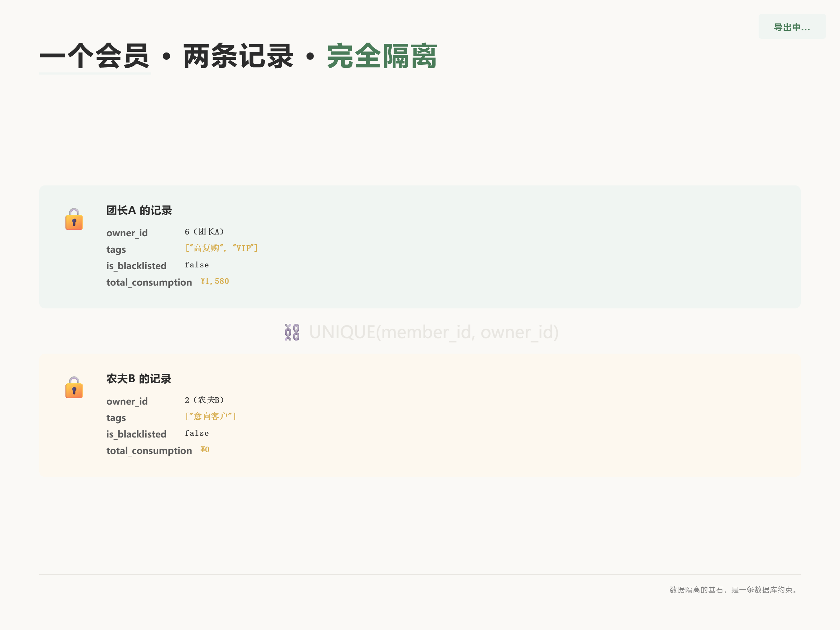840x630 pixels.
Task: Click total_consumption label in 团长A record
Action: tap(149, 282)
